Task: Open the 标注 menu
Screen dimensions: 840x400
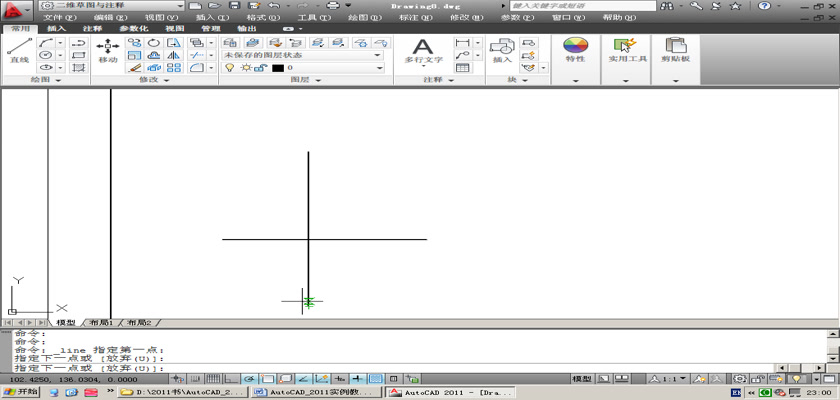Action: click(x=416, y=18)
